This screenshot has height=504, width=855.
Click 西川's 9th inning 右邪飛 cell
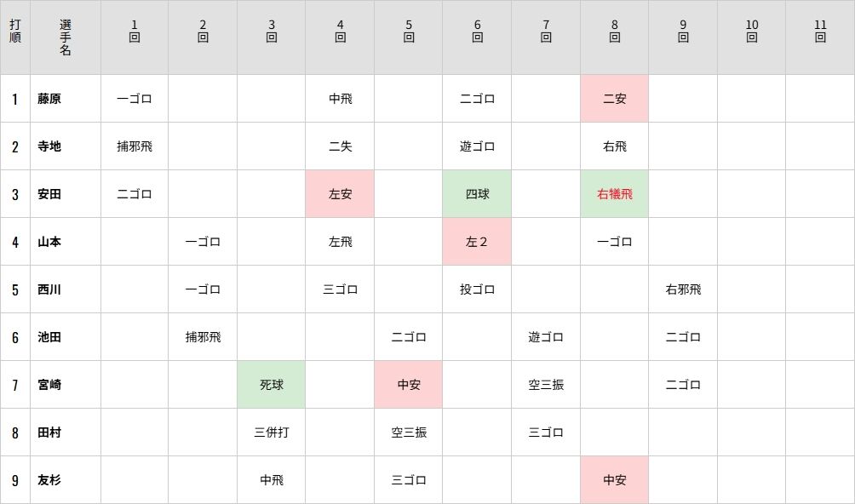(x=683, y=289)
